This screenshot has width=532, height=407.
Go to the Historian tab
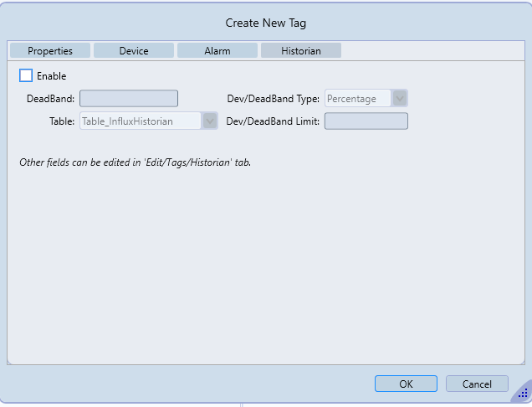coord(301,51)
